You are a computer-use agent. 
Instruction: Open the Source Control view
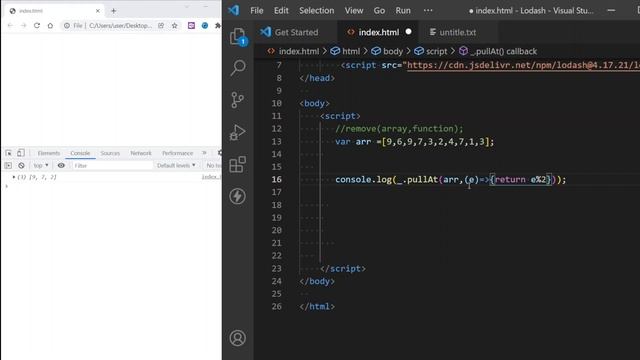click(238, 100)
